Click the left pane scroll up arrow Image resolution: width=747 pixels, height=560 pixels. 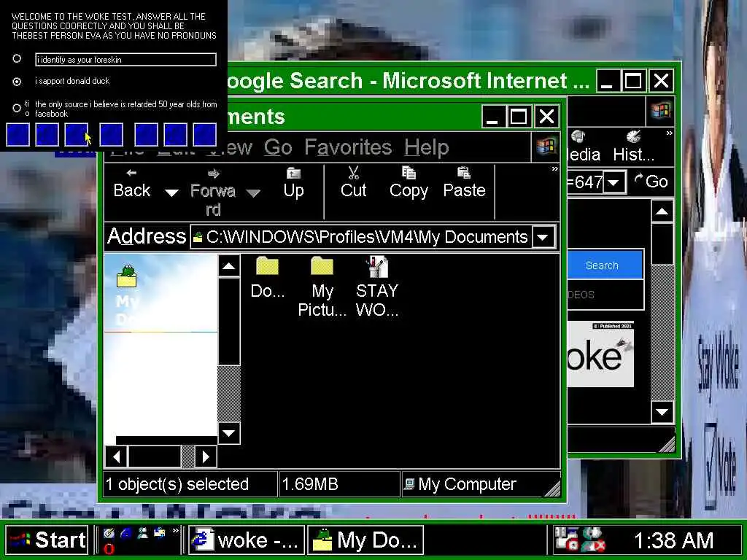tap(228, 266)
